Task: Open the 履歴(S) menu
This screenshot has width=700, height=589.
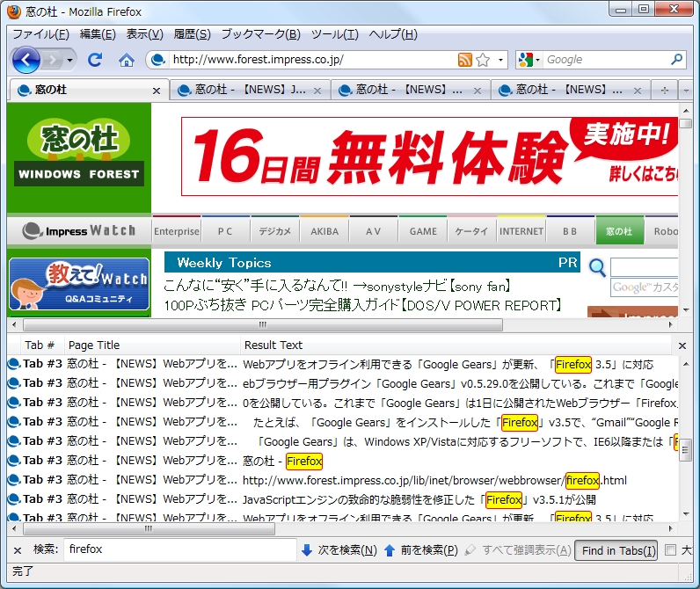Action: click(x=192, y=34)
